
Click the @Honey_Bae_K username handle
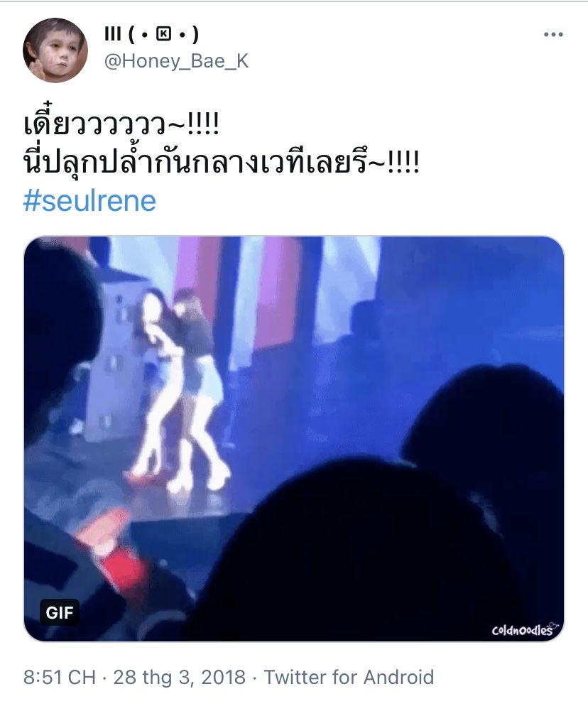tap(176, 61)
